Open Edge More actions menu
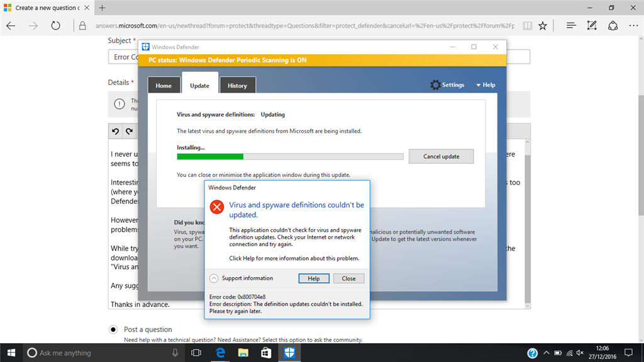The image size is (644, 362). pos(634,26)
